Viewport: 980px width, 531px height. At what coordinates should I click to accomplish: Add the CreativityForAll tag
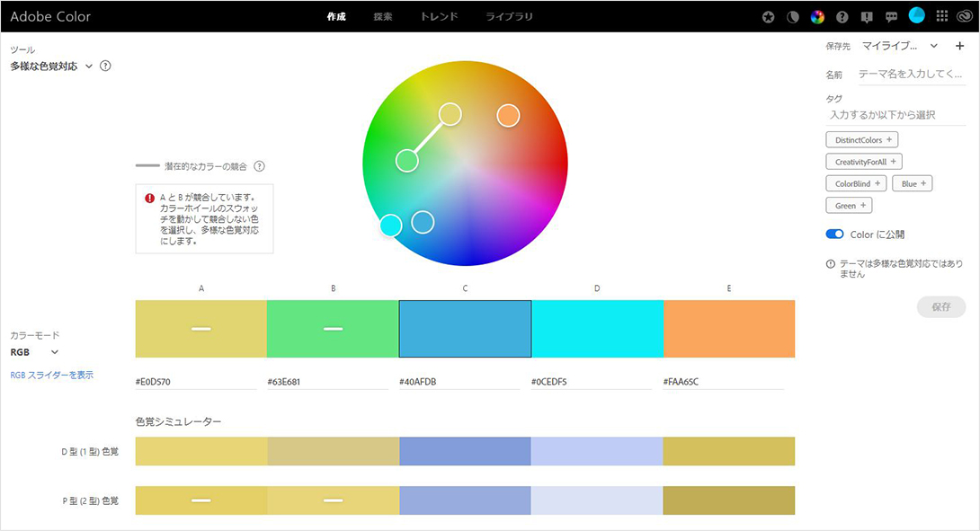pos(864,162)
